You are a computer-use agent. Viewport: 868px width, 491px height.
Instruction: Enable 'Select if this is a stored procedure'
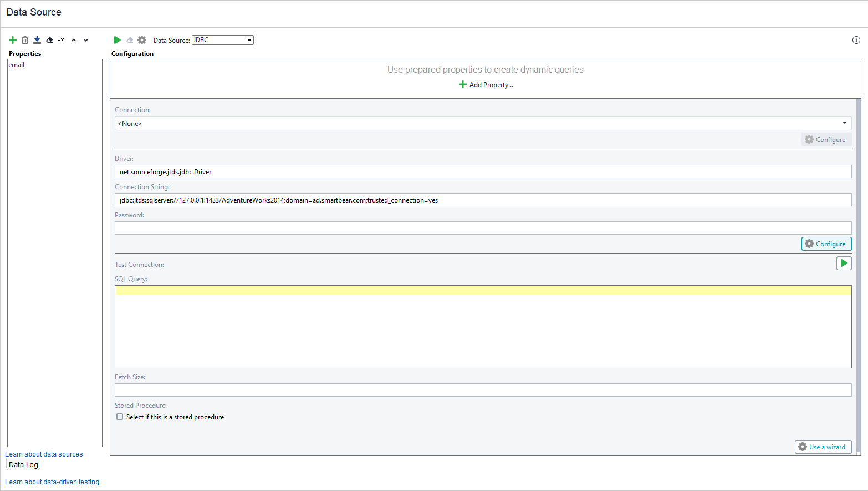[120, 417]
